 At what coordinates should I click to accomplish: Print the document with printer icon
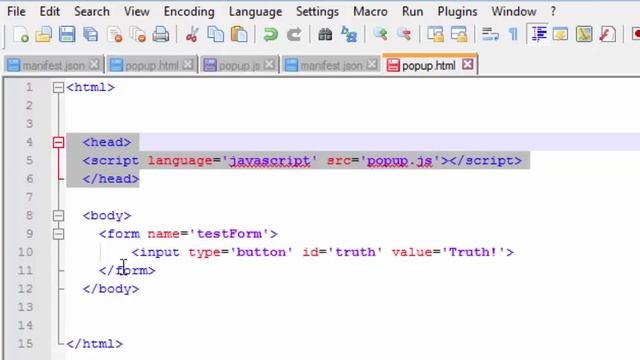tap(161, 35)
